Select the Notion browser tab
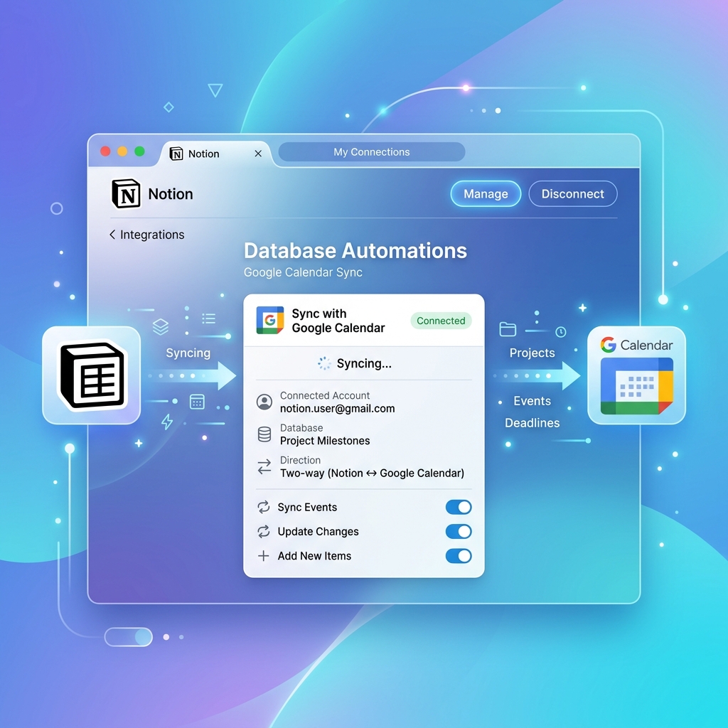The height and width of the screenshot is (728, 728). coord(216,154)
